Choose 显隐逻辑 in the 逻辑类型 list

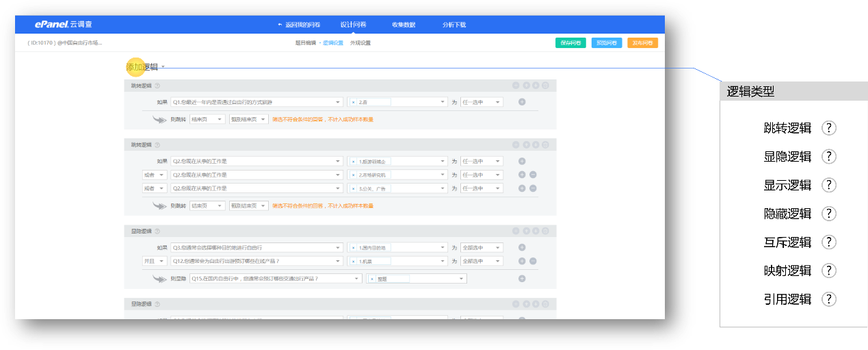[x=787, y=156]
